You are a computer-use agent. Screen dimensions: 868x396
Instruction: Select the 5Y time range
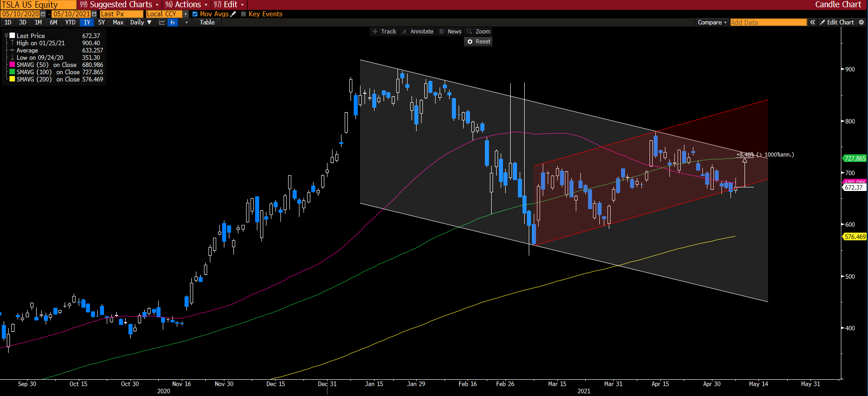[x=101, y=22]
